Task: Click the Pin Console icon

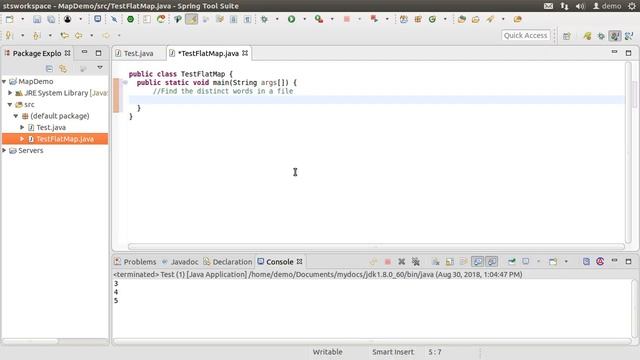Action: coord(511,262)
